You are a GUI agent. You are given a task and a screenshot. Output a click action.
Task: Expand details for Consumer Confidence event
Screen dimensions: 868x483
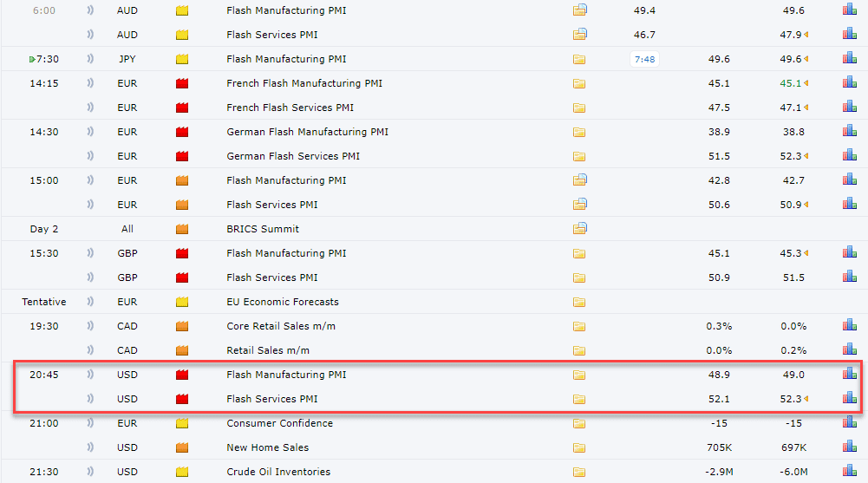(x=579, y=423)
